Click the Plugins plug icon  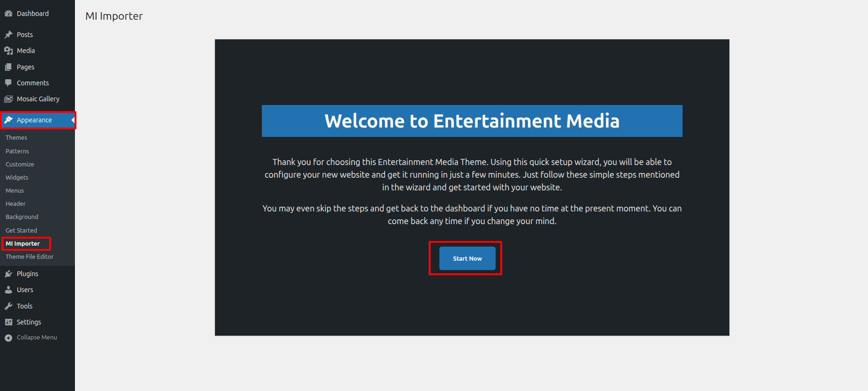[x=8, y=274]
